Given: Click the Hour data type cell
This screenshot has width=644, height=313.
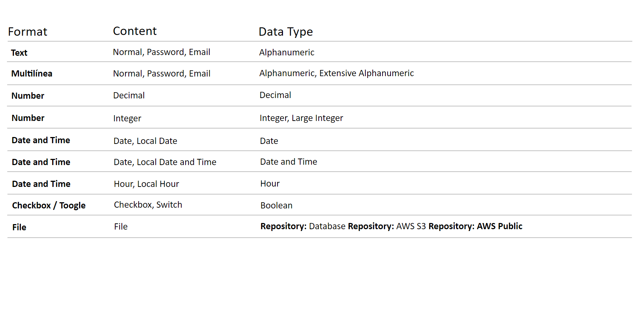Looking at the screenshot, I should point(270,184).
